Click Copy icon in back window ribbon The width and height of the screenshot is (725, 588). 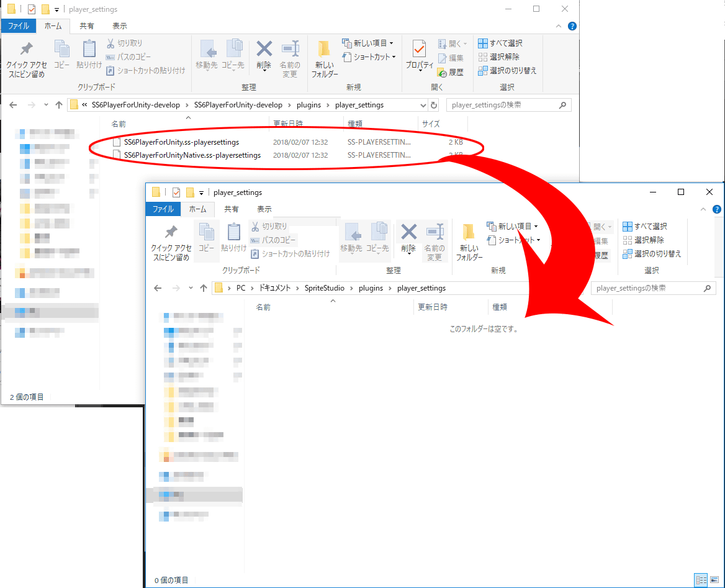pyautogui.click(x=61, y=55)
